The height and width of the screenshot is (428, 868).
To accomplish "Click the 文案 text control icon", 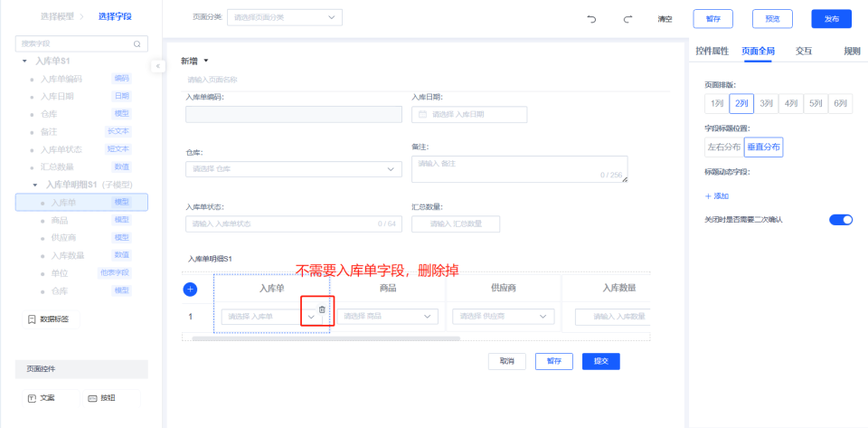I will coord(33,398).
